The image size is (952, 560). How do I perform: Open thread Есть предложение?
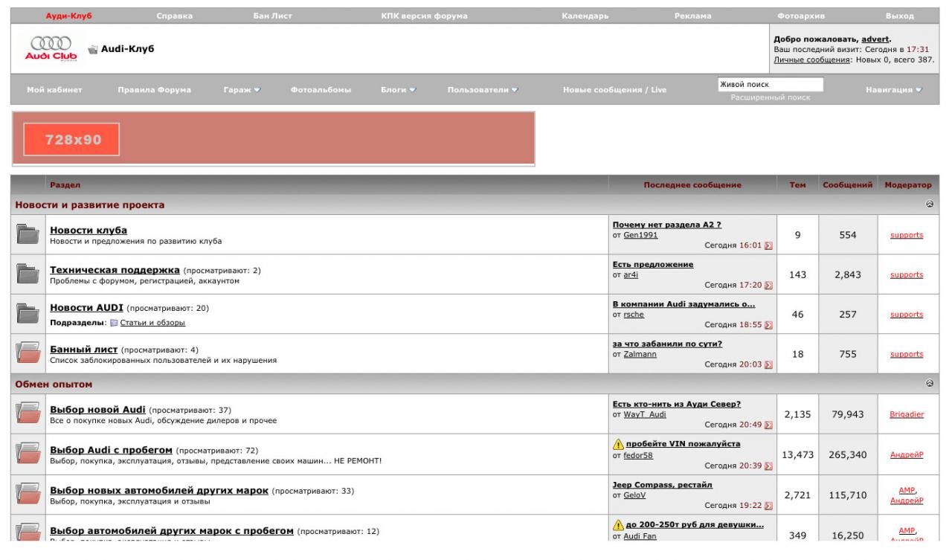pyautogui.click(x=652, y=264)
